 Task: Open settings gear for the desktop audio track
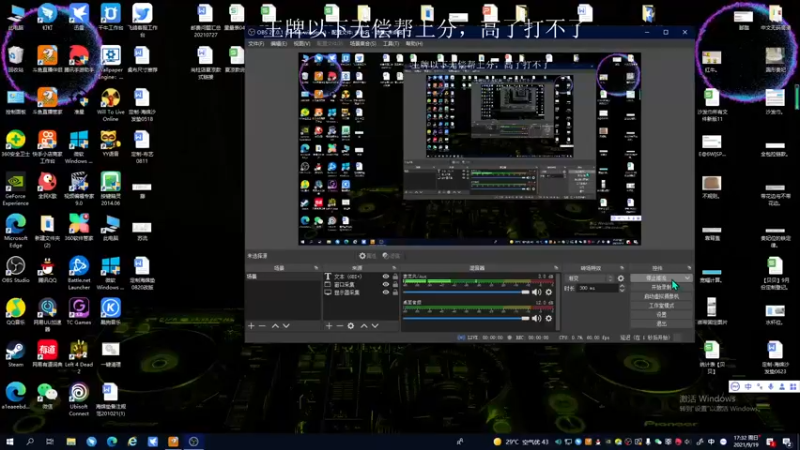[x=548, y=318]
